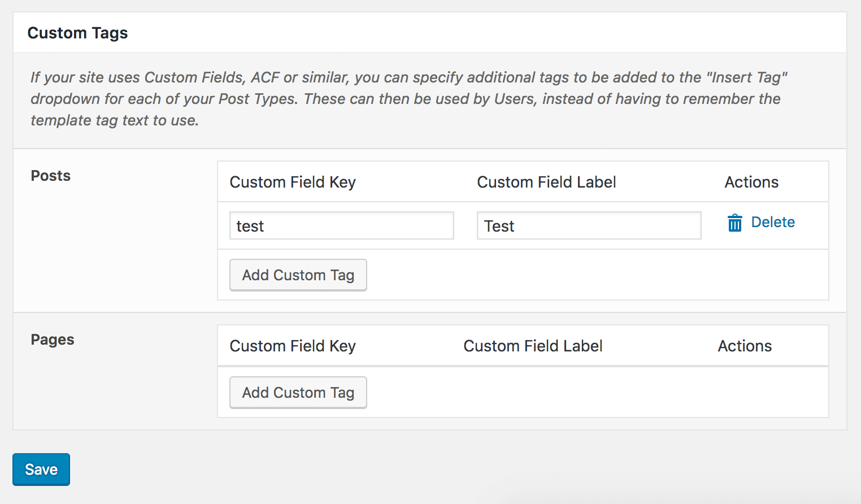Click the Custom Field Label column header for Pages
This screenshot has height=504, width=861.
(x=533, y=346)
